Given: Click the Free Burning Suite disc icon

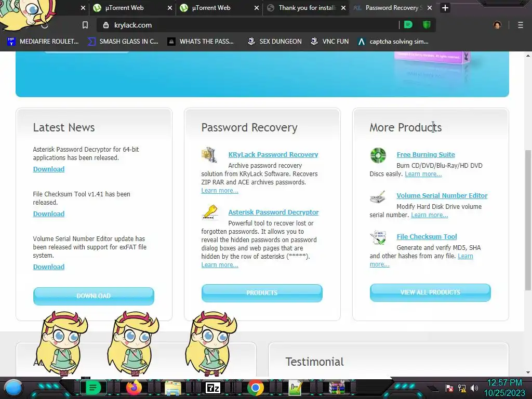Looking at the screenshot, I should tap(378, 155).
